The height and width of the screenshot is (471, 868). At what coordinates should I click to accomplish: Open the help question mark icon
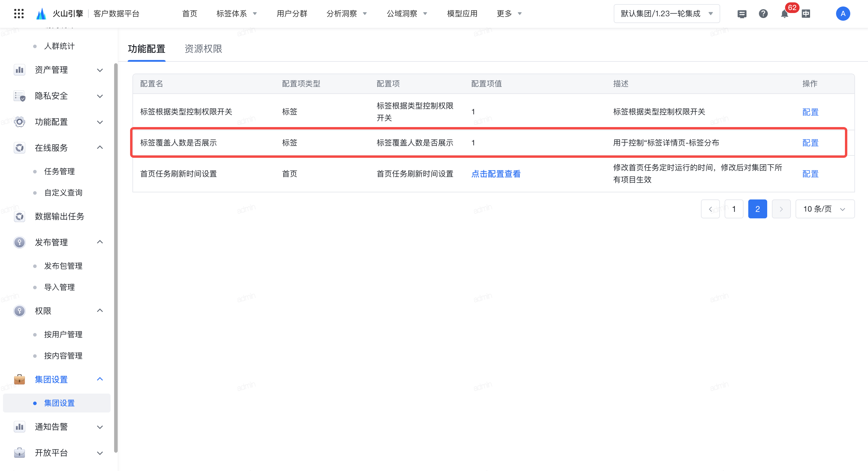coord(763,14)
